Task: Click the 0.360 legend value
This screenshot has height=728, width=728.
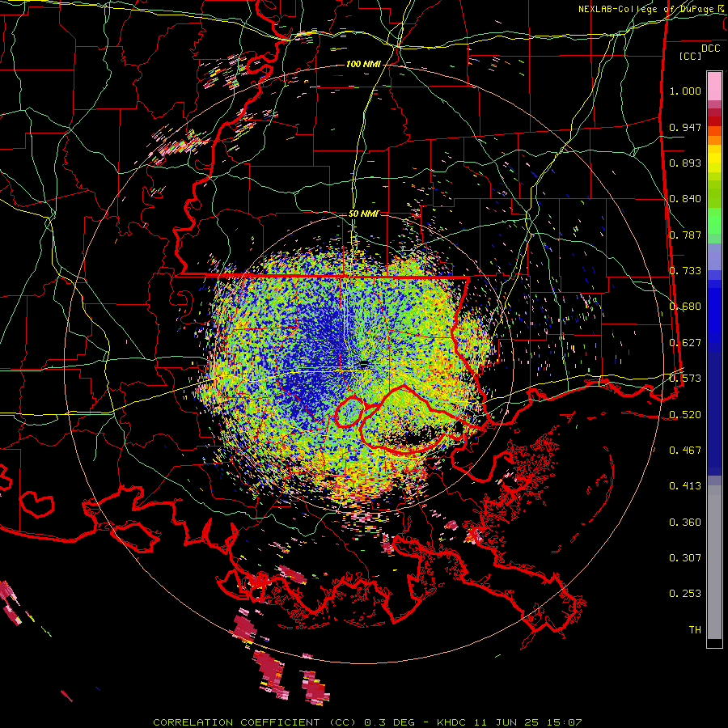Action: (685, 523)
